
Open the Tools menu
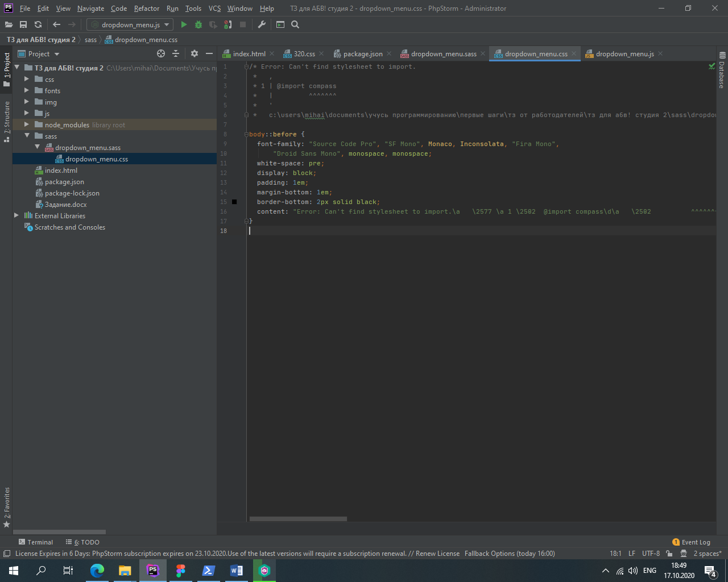click(193, 9)
